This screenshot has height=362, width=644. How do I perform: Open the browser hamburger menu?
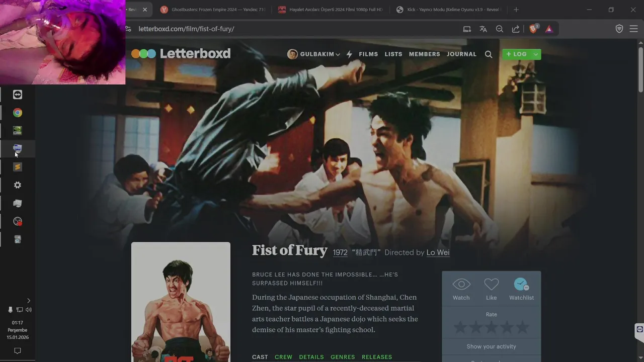coord(633,29)
